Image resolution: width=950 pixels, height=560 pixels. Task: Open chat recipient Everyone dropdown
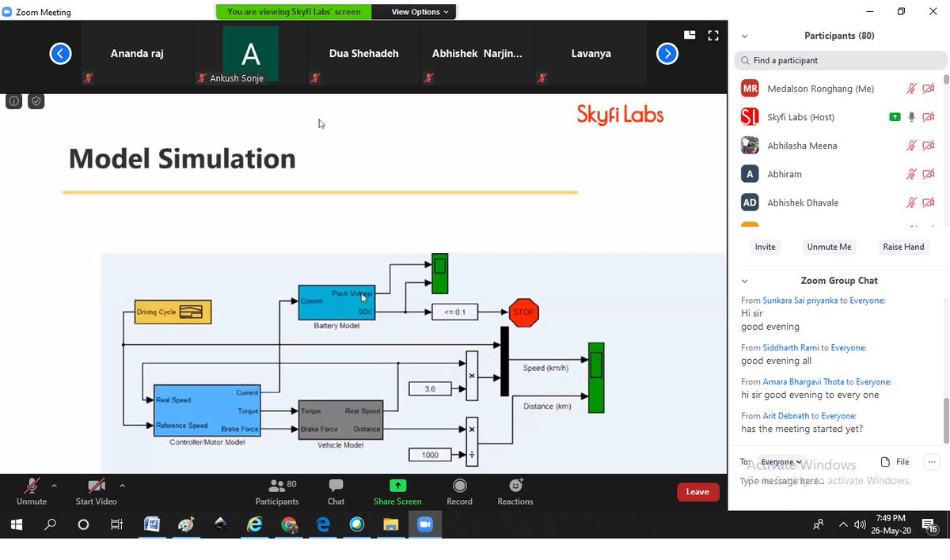tap(781, 462)
